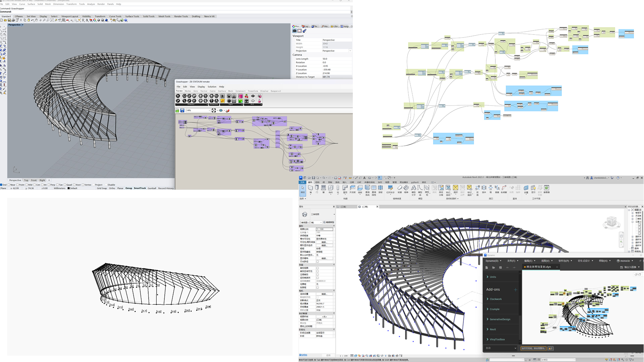The height and width of the screenshot is (362, 644).
Task: Click the cherry icon in Util panel
Action: pos(247,96)
